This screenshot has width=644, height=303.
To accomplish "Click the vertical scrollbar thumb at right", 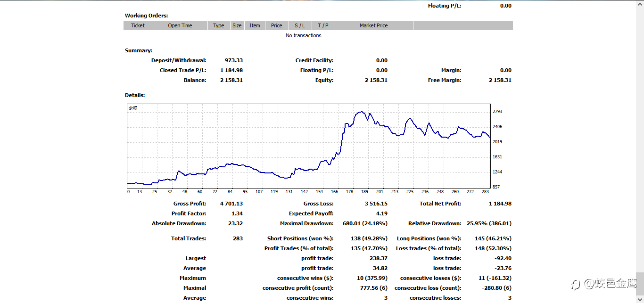I will (x=640, y=284).
